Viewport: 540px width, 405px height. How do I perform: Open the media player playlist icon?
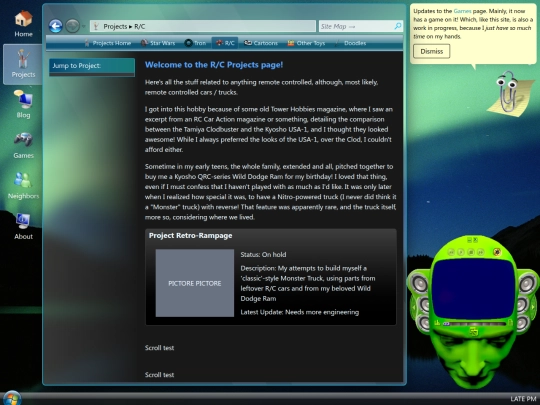click(x=510, y=322)
